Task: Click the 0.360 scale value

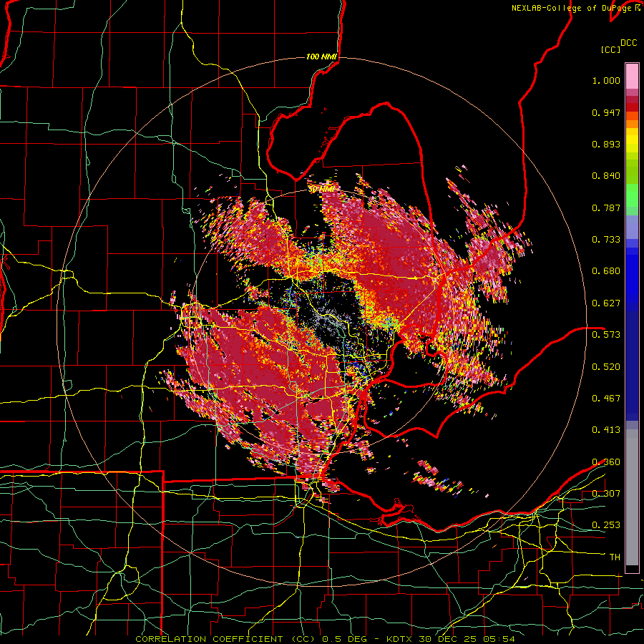Action: [x=606, y=462]
